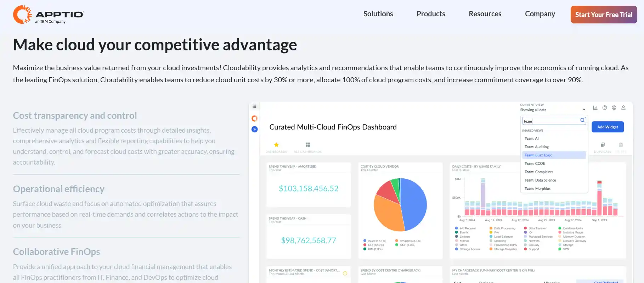
Task: Click the 'My Chargeback Summary' widget title
Action: (493, 270)
